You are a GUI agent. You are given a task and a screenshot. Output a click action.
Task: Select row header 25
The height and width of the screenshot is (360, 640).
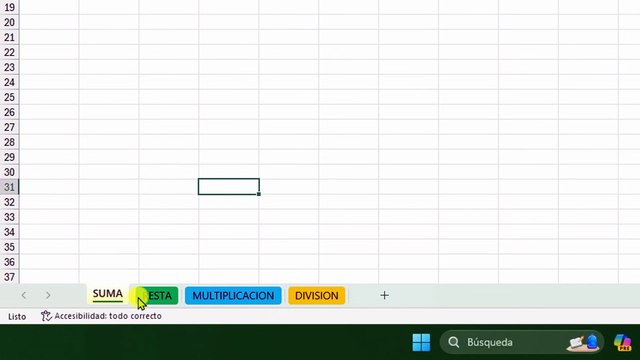[x=9, y=97]
